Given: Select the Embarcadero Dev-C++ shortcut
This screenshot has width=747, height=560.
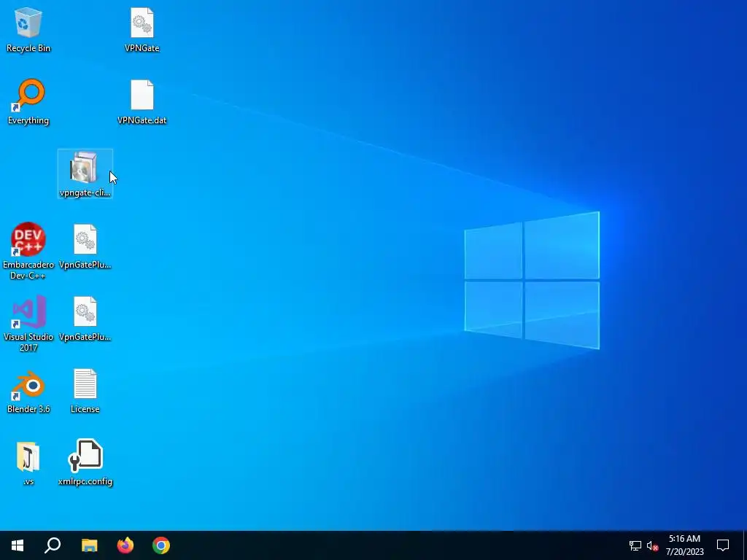Looking at the screenshot, I should [28, 251].
